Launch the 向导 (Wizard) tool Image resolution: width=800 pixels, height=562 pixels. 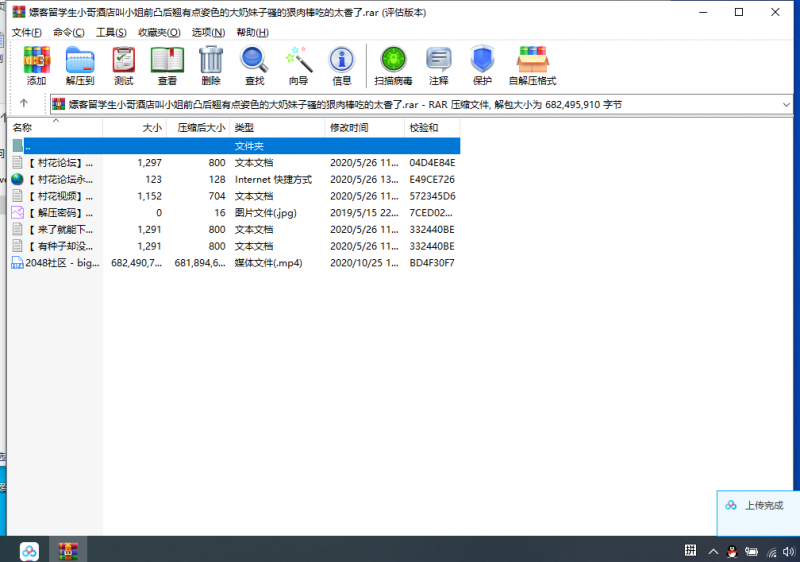[298, 65]
